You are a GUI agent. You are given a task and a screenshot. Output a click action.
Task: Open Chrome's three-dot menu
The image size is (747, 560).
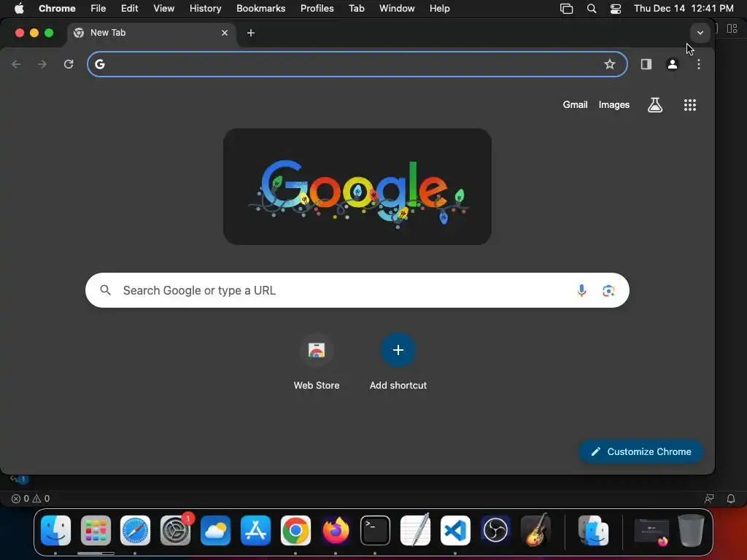click(x=698, y=64)
